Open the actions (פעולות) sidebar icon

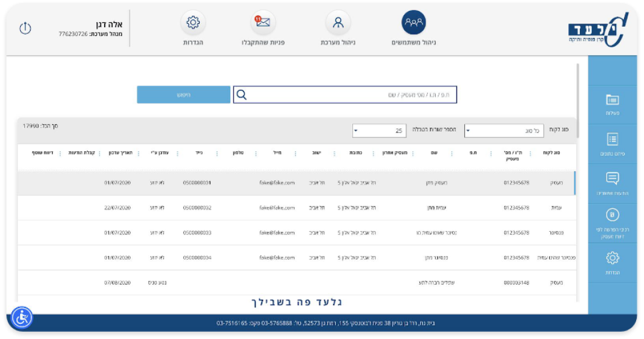tap(612, 100)
